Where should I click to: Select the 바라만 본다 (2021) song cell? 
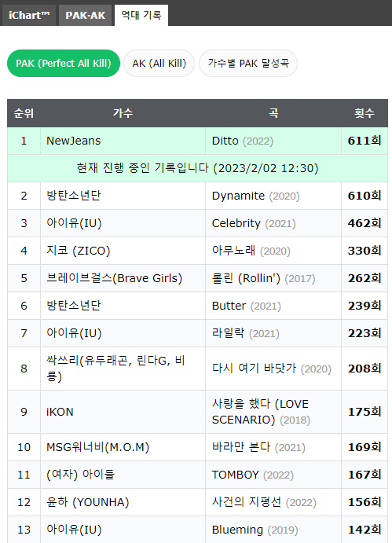tap(273, 447)
